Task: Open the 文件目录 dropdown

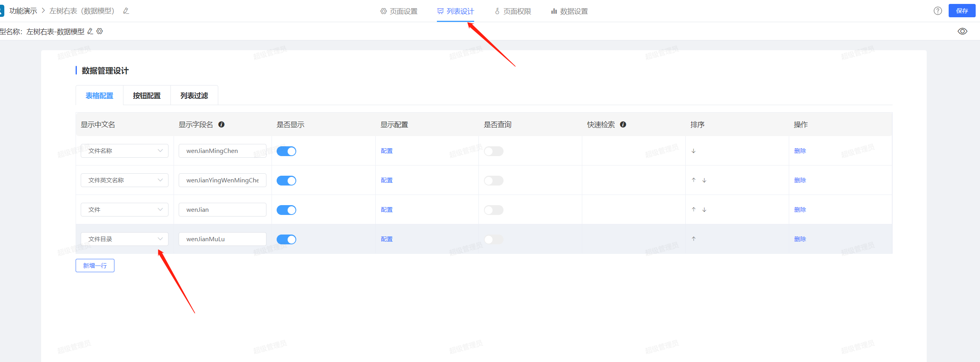Action: pos(125,239)
